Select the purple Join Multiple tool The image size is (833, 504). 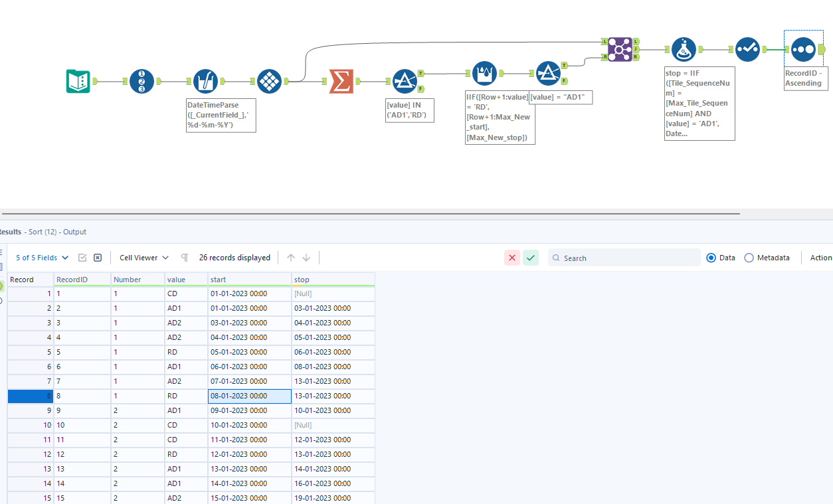click(x=620, y=49)
